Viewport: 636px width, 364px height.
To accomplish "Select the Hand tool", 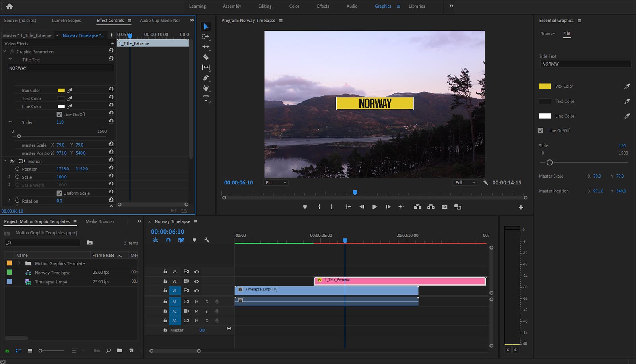I will coord(206,88).
